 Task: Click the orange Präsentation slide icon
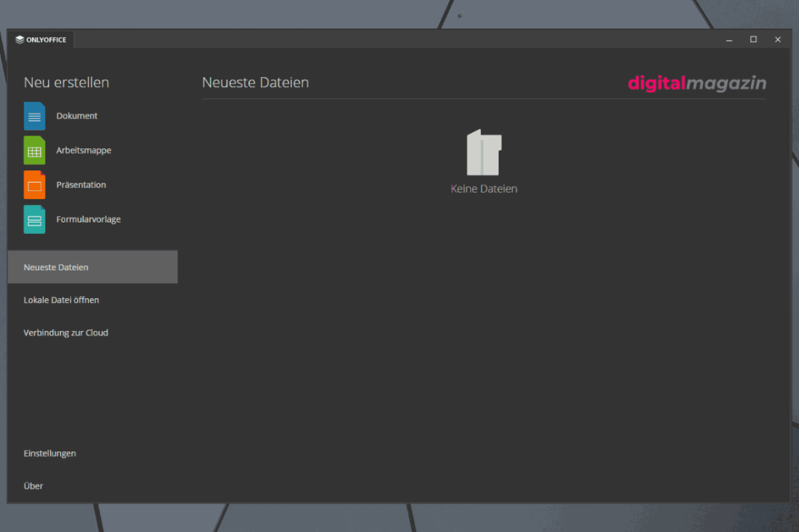click(34, 185)
